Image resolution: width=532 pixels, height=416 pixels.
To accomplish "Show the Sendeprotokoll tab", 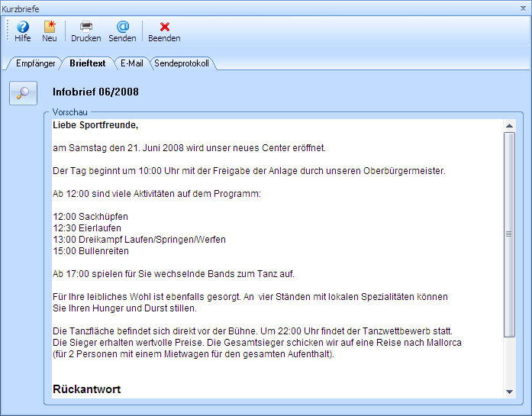I will click(x=182, y=63).
